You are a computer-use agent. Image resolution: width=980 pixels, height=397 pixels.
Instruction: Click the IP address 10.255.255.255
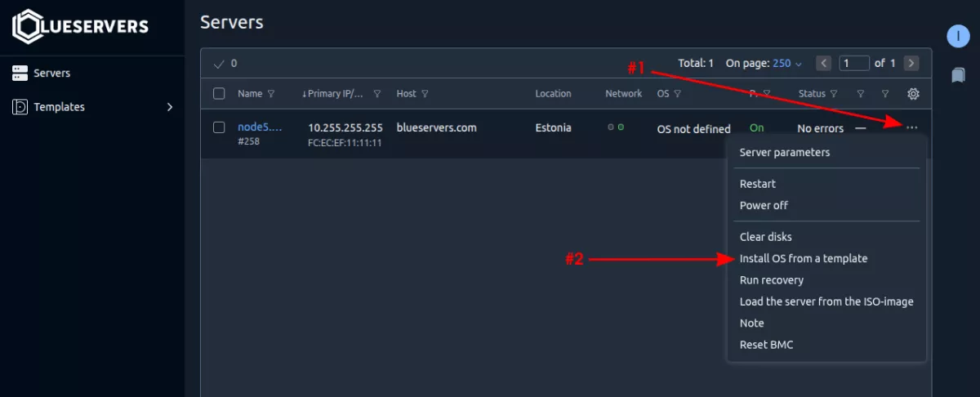345,127
